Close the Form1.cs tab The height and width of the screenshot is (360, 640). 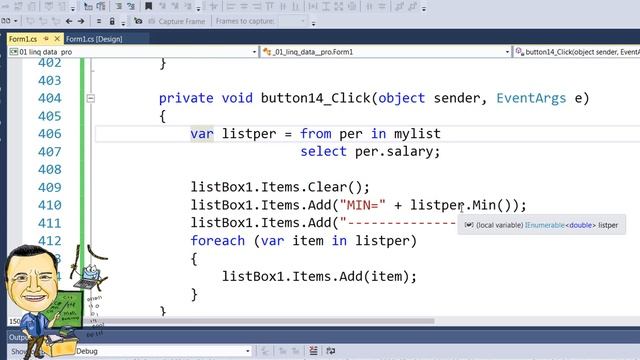tap(57, 39)
